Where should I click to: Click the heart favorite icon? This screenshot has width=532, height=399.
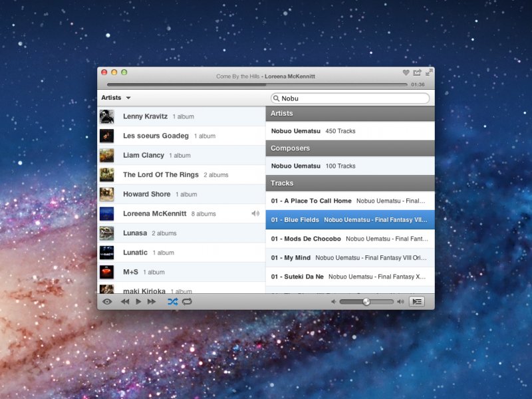[x=406, y=72]
